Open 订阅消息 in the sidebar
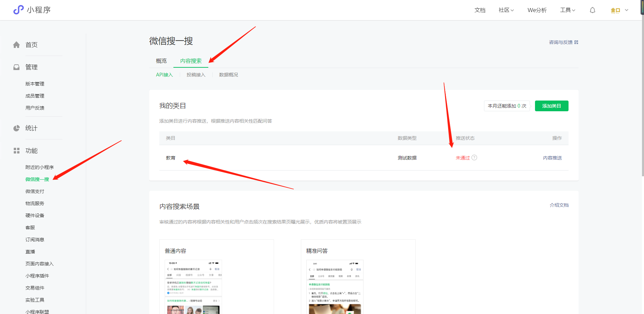 coord(35,240)
